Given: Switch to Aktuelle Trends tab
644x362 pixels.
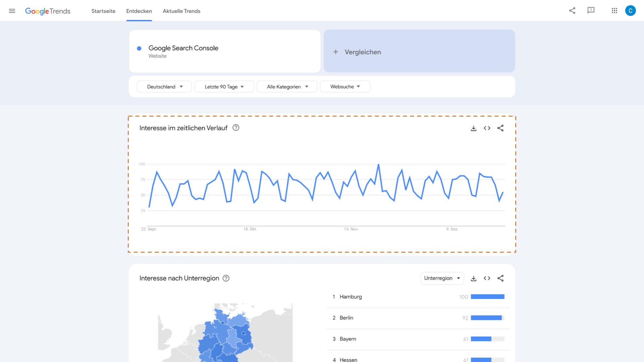Looking at the screenshot, I should point(181,11).
